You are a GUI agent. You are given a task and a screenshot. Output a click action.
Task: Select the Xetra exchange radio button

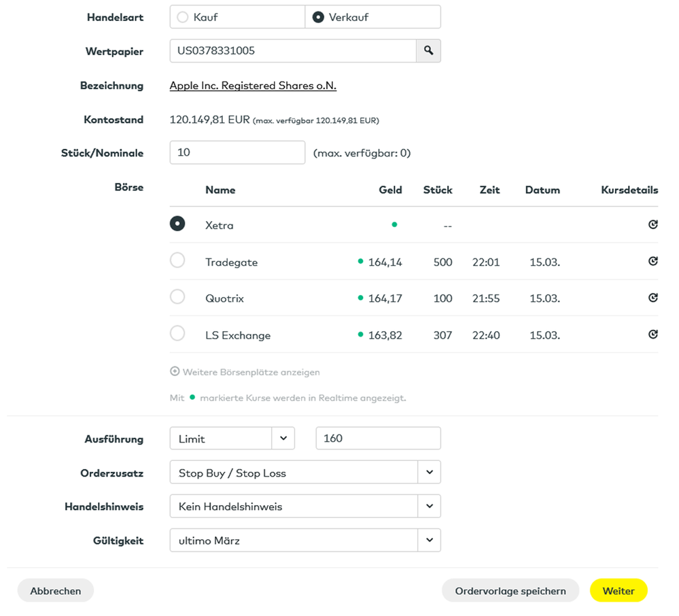click(x=177, y=224)
